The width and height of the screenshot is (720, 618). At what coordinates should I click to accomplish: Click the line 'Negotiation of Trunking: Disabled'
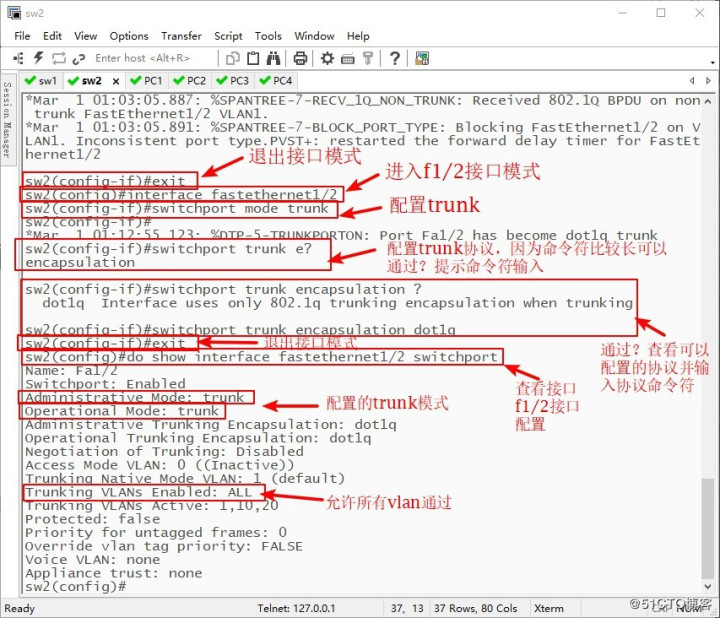point(164,451)
